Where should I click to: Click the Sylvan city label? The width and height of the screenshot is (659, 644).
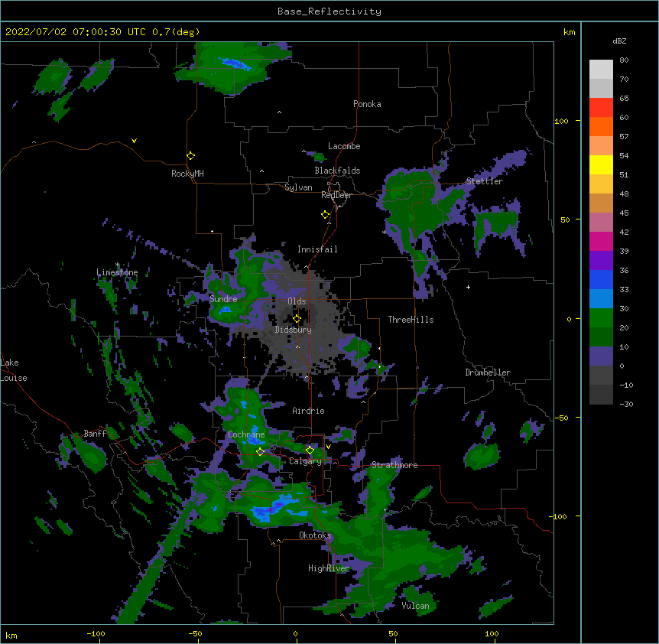(x=298, y=187)
